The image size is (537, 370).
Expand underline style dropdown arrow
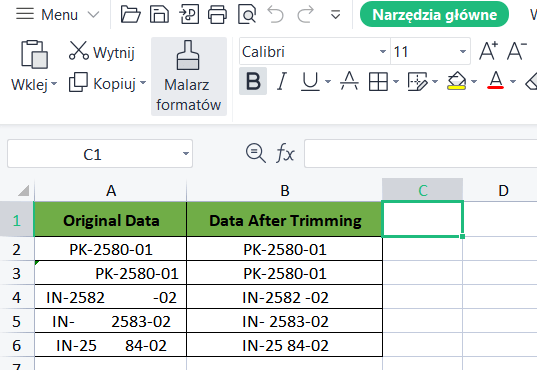(x=328, y=82)
